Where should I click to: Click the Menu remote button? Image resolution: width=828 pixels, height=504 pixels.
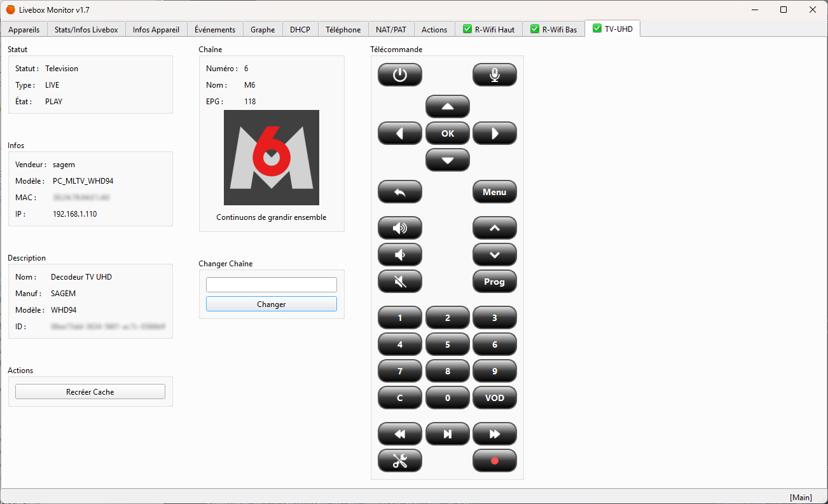coord(495,192)
